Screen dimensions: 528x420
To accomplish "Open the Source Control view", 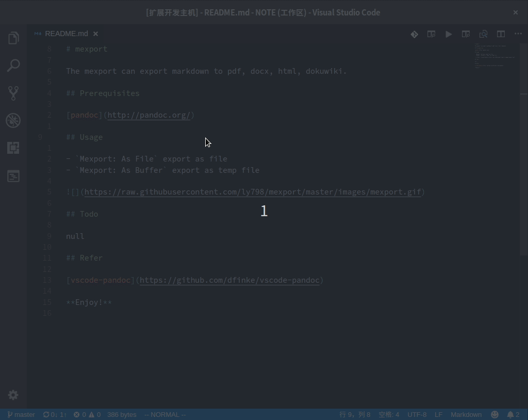I will click(x=13, y=93).
